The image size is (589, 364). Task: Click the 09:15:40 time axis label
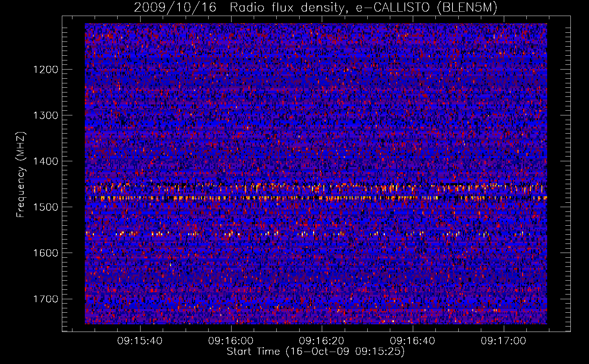140,341
